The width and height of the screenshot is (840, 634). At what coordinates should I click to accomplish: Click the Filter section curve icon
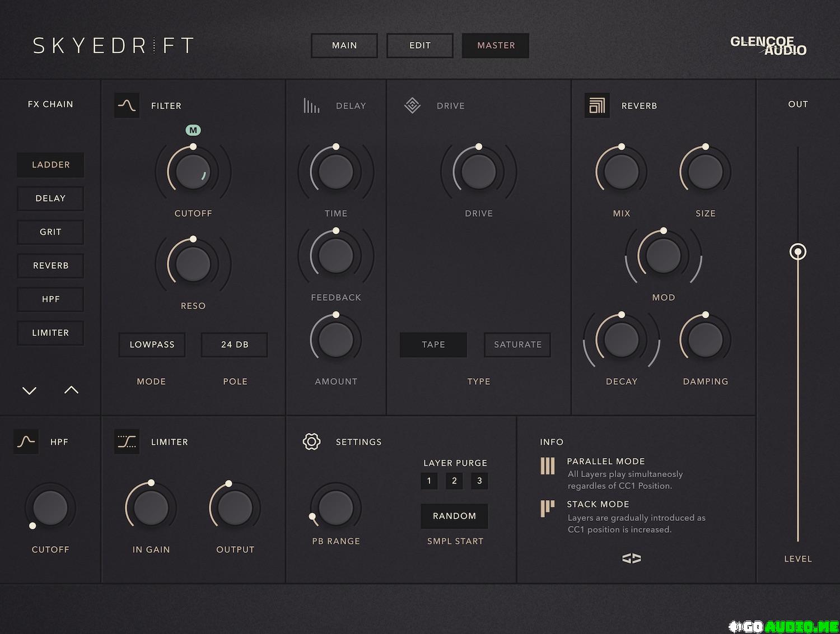click(x=127, y=105)
